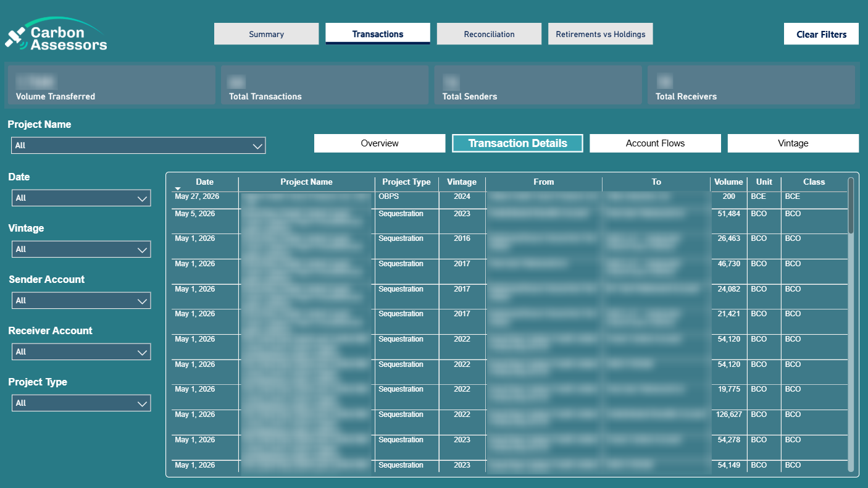Click the sort arrow under the Date column header
The image size is (868, 488).
point(178,188)
